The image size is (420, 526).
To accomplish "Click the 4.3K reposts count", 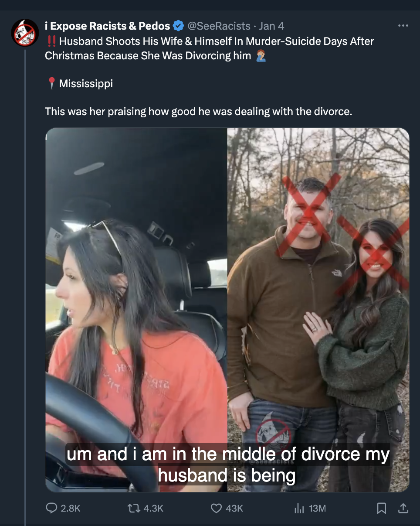I will click(x=153, y=509).
